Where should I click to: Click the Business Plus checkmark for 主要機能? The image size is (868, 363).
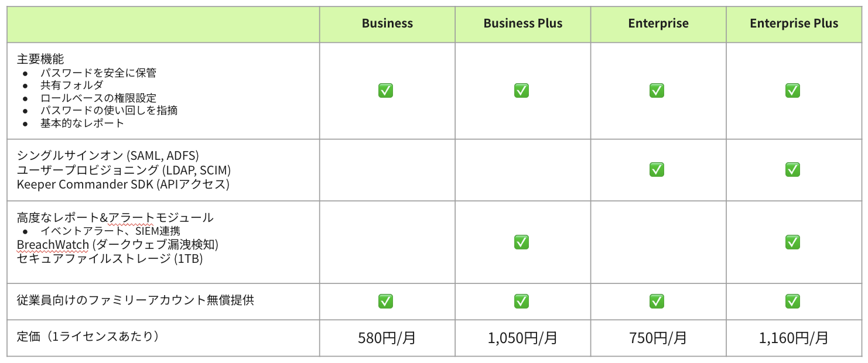coord(521,90)
